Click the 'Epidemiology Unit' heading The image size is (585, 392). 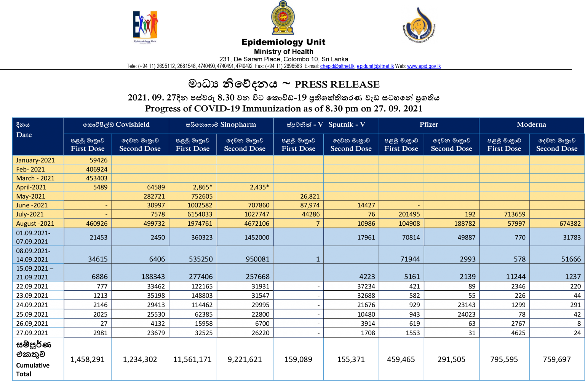coord(283,42)
